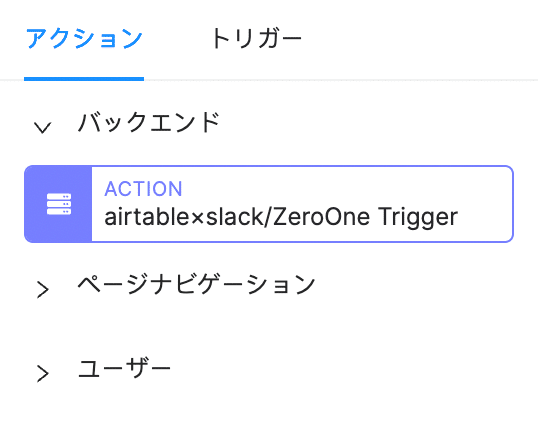Click the ページナビゲーション category label
Screen dimensions: 538x440
tap(196, 284)
